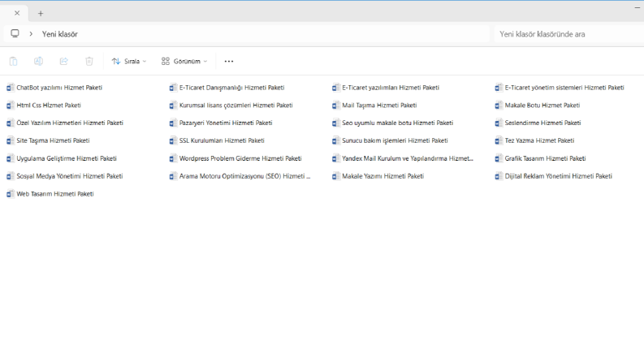This screenshot has width=644, height=362.
Task: Minimize the File Explorer window
Action: tap(638, 7)
